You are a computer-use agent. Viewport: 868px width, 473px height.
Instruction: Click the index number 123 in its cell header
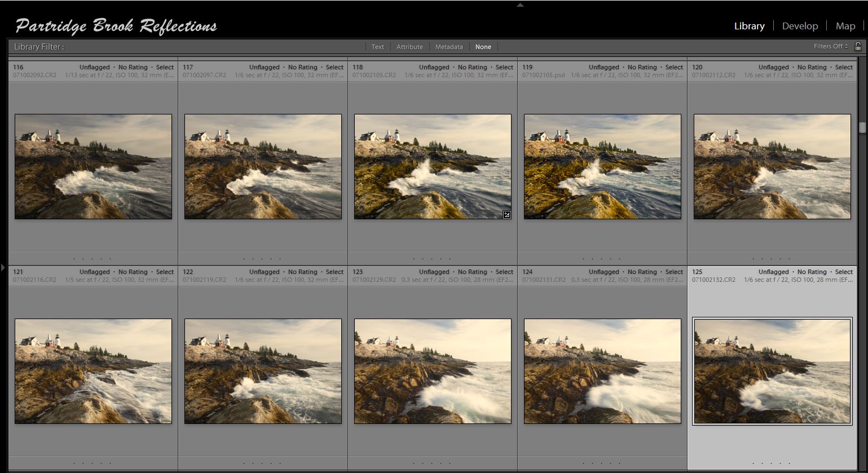358,272
